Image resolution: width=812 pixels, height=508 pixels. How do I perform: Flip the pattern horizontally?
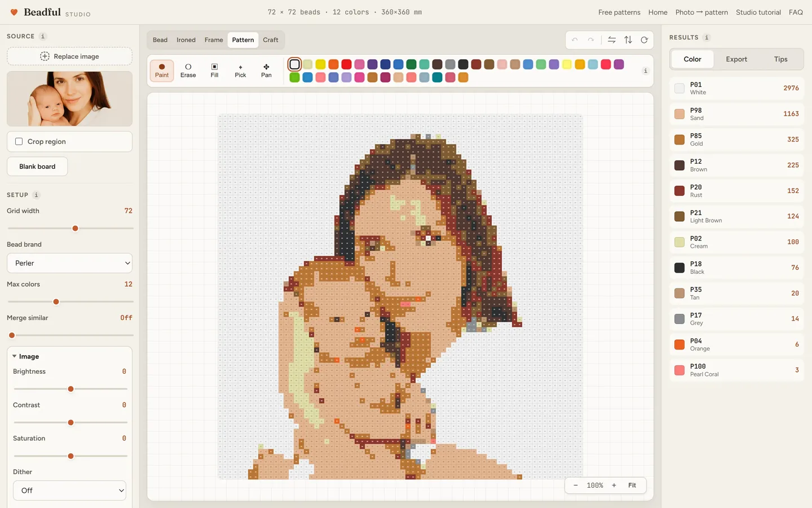click(x=612, y=40)
